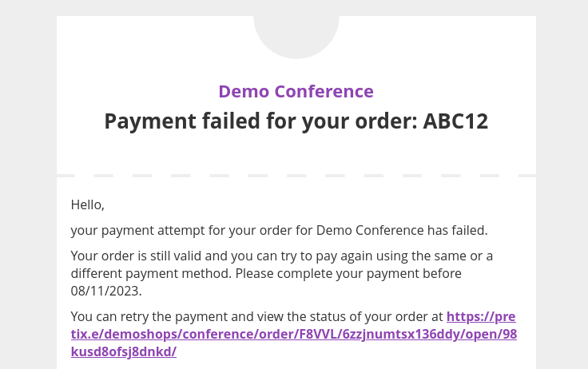Viewport: 588px width, 369px height.
Task: Click the word Payment in the heading
Action: point(150,121)
